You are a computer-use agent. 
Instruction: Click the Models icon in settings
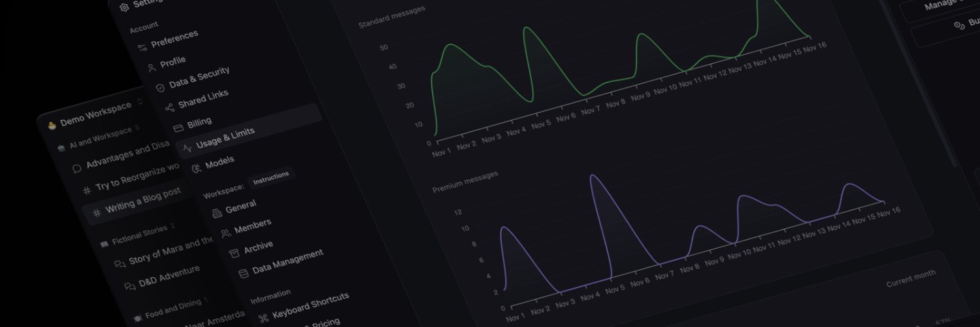tap(196, 169)
